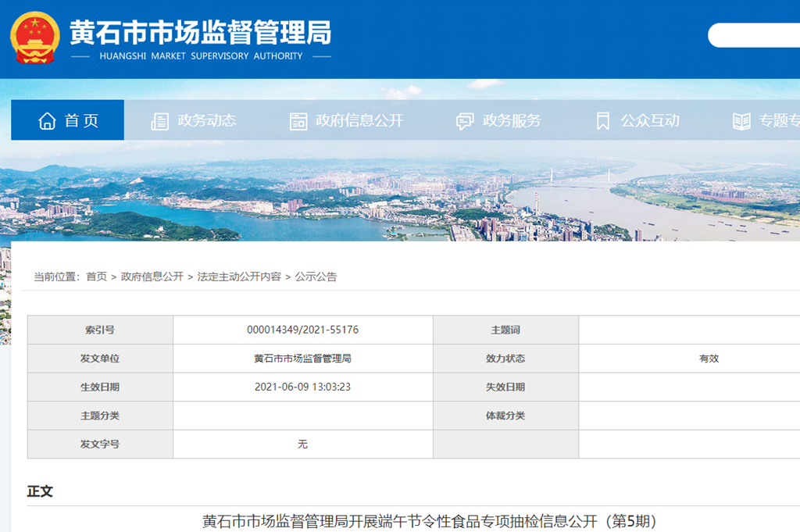Select 法定主动公开内容 breadcrumb link
This screenshot has height=532, width=800.
click(x=239, y=277)
